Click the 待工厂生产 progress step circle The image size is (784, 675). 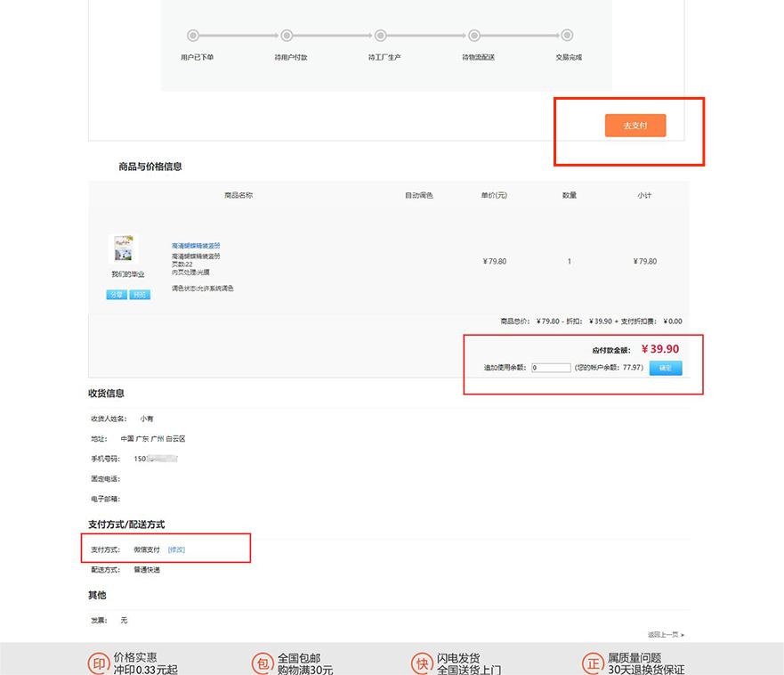tap(381, 36)
